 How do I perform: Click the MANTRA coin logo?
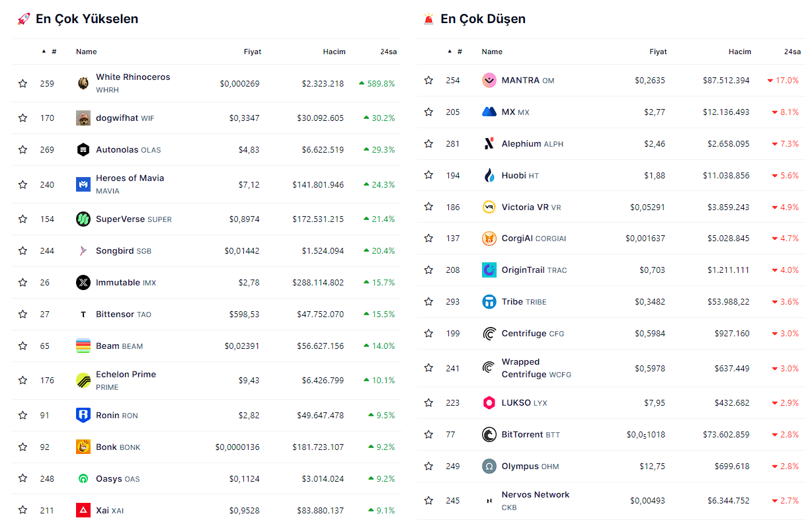coord(489,81)
